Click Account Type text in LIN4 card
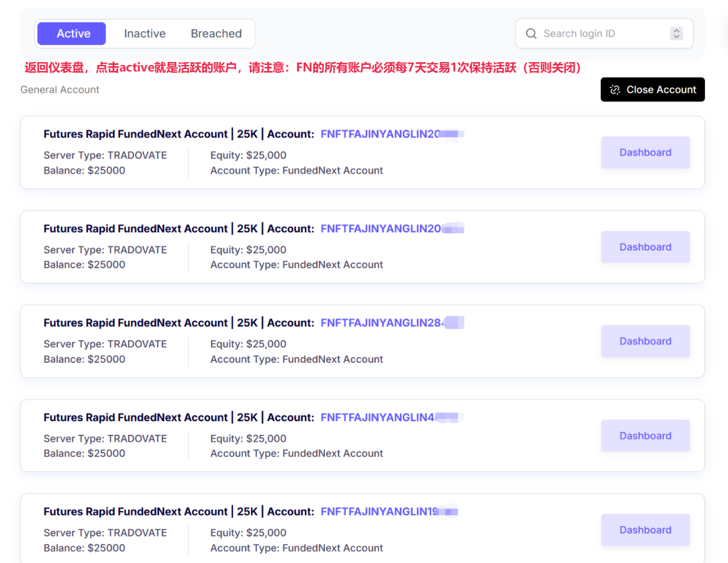This screenshot has width=728, height=563. (297, 454)
